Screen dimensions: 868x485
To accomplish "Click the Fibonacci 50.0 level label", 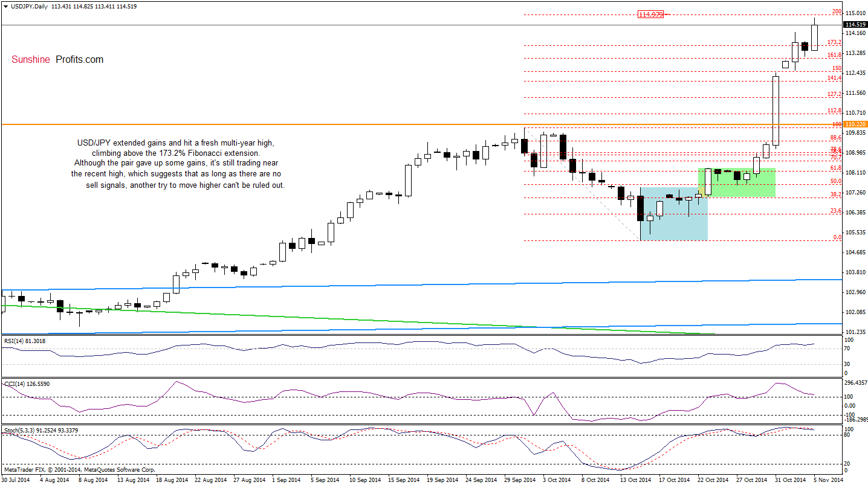I will tap(836, 181).
